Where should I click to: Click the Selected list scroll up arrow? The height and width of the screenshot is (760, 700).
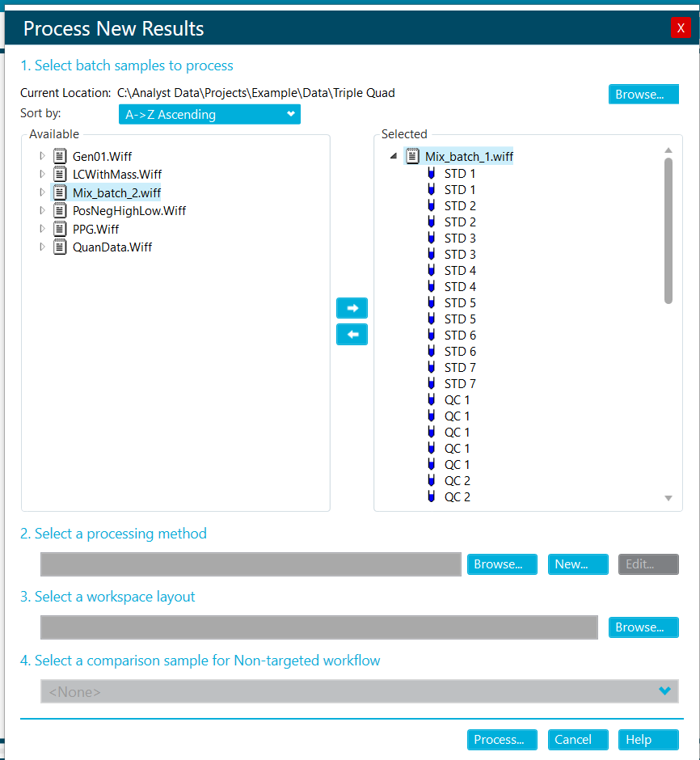tap(668, 150)
